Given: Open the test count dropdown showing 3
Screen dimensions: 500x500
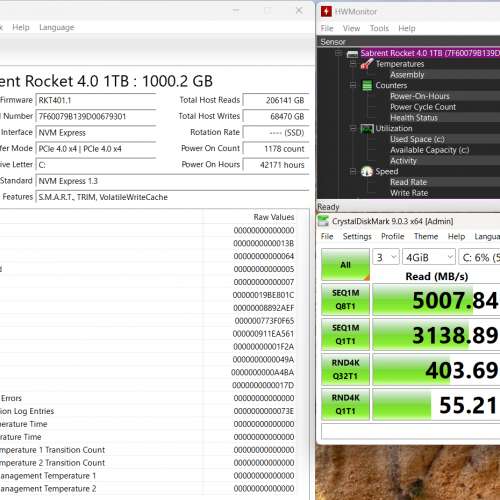Looking at the screenshot, I should (x=386, y=257).
